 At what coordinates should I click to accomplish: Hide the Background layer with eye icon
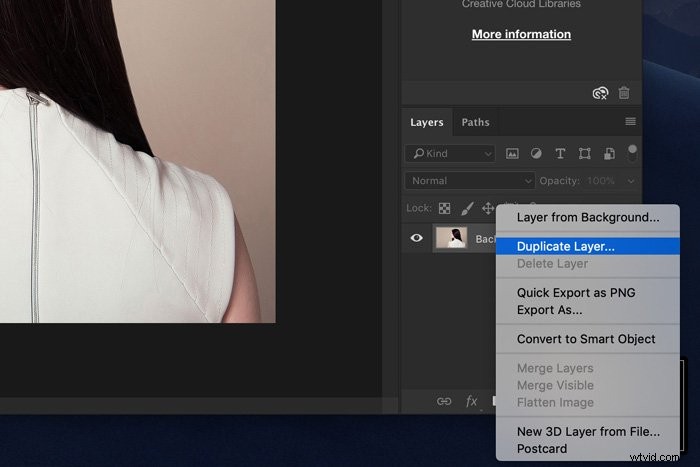coord(417,238)
